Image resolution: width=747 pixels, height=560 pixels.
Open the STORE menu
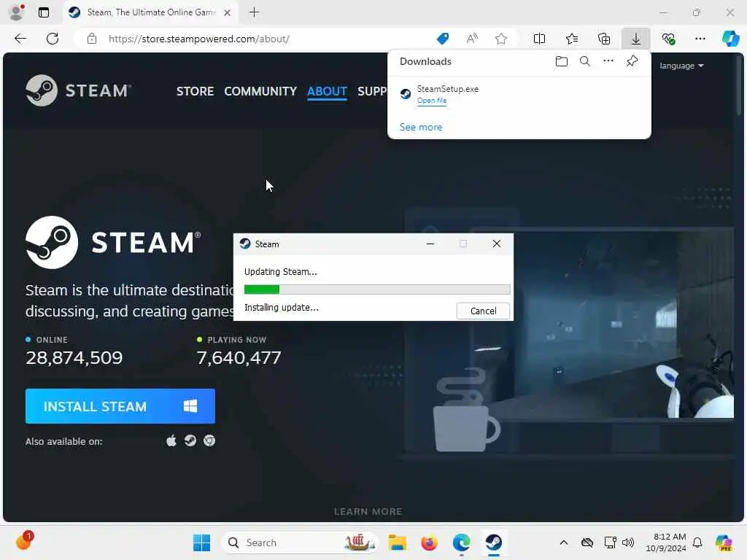click(195, 91)
